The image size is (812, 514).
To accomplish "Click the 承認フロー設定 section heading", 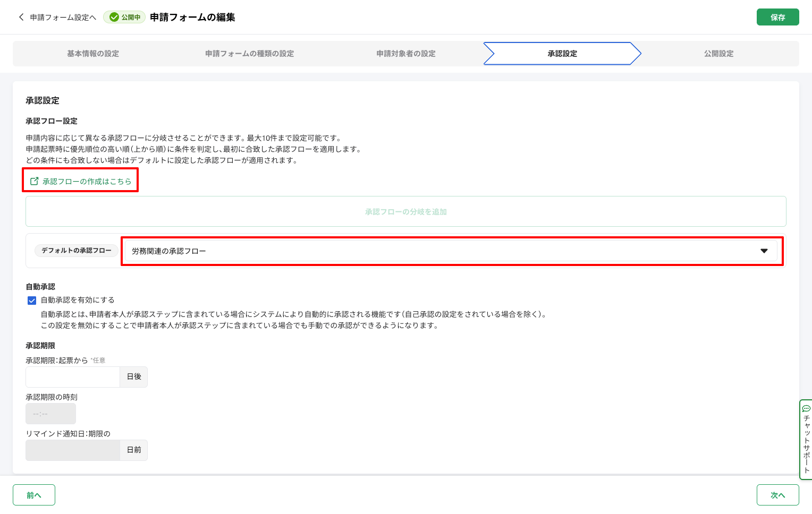I will click(52, 121).
